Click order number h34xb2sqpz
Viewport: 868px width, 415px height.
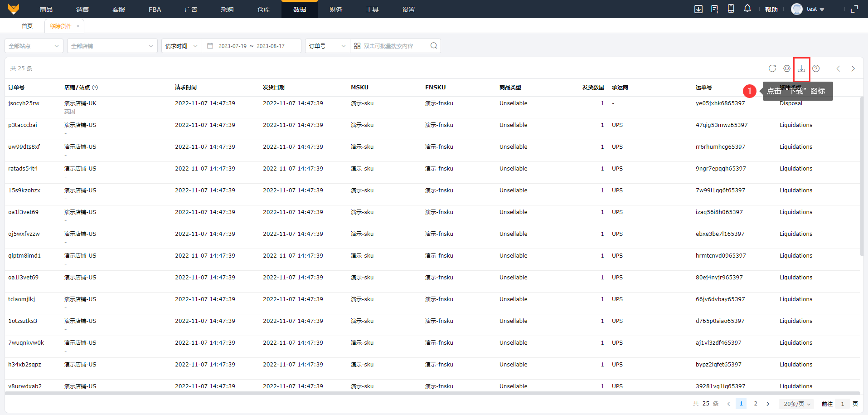click(24, 365)
